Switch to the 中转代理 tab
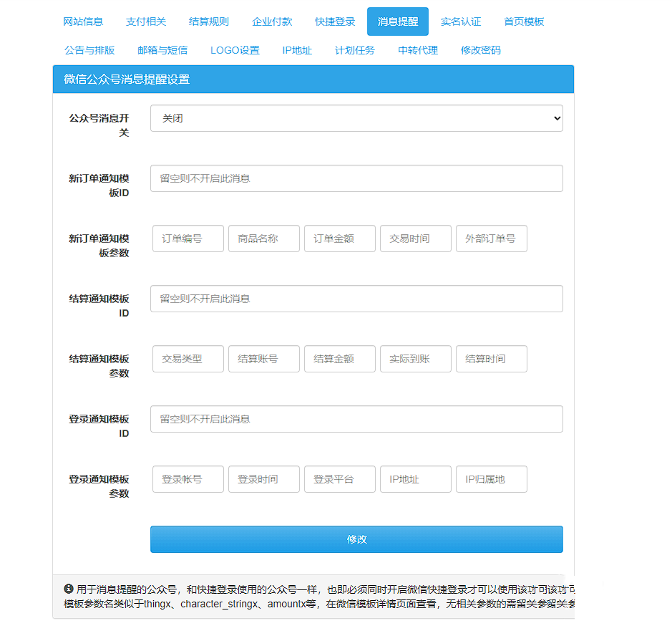The width and height of the screenshot is (672, 641). point(418,50)
